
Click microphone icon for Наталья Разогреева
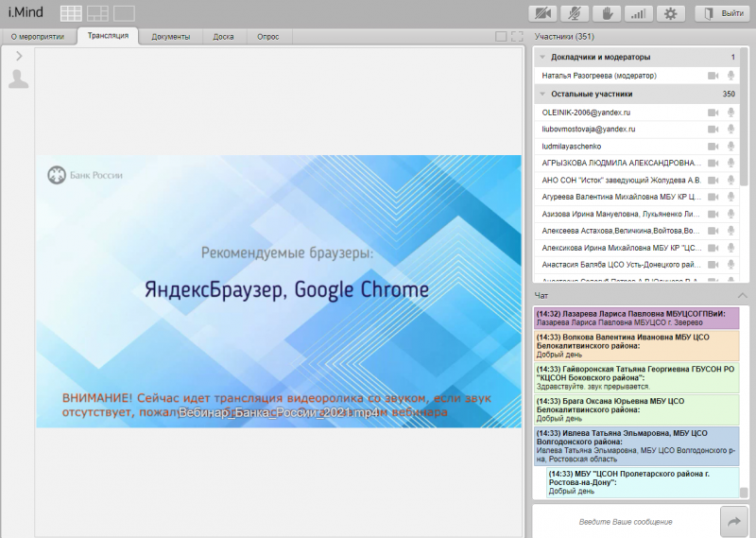730,76
